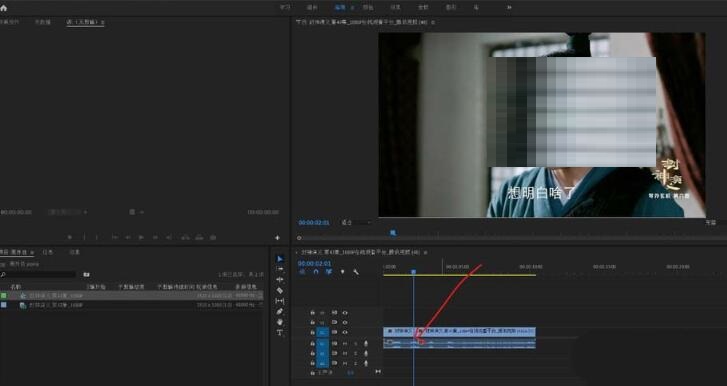
Task: Click Go to Out in Source monitor
Action: point(169,237)
